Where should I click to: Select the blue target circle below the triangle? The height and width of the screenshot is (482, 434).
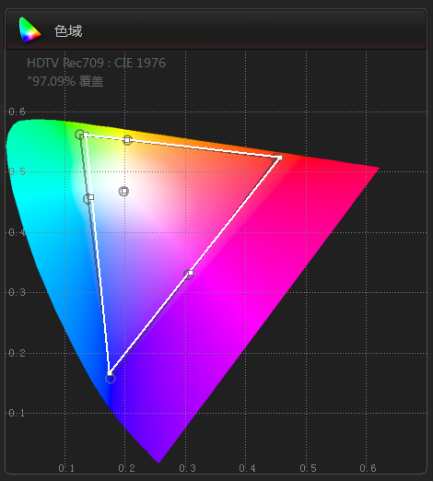click(x=110, y=379)
